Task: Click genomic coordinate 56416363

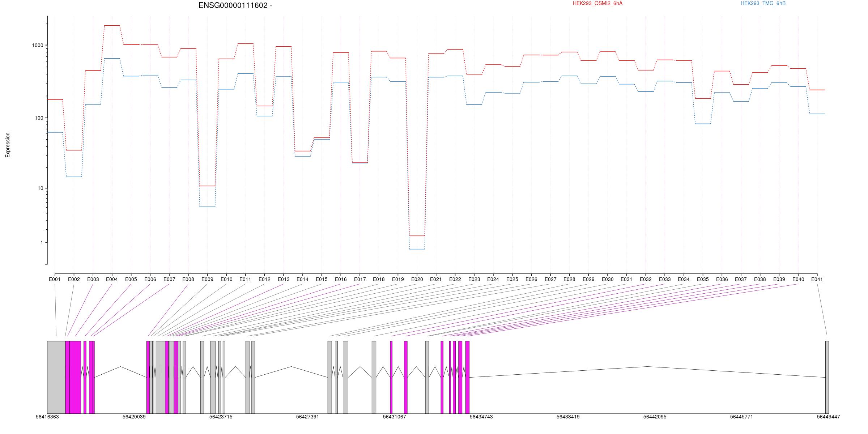Action: point(47,417)
